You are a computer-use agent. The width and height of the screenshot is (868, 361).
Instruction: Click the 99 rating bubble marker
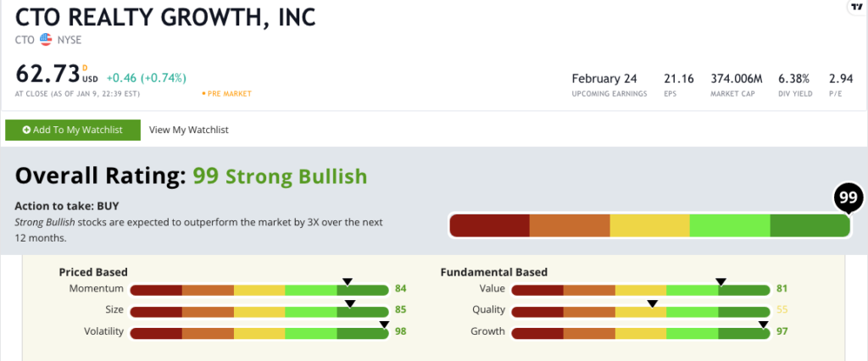tap(849, 198)
